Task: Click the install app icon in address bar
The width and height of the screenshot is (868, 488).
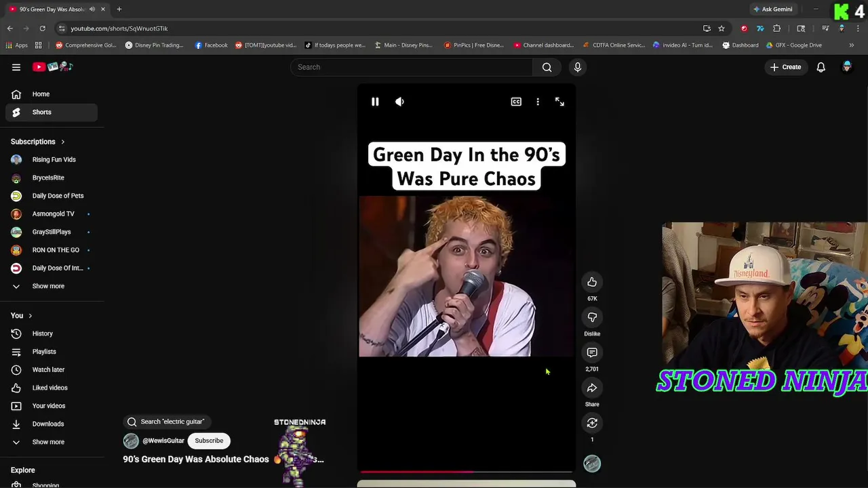Action: coord(707,28)
